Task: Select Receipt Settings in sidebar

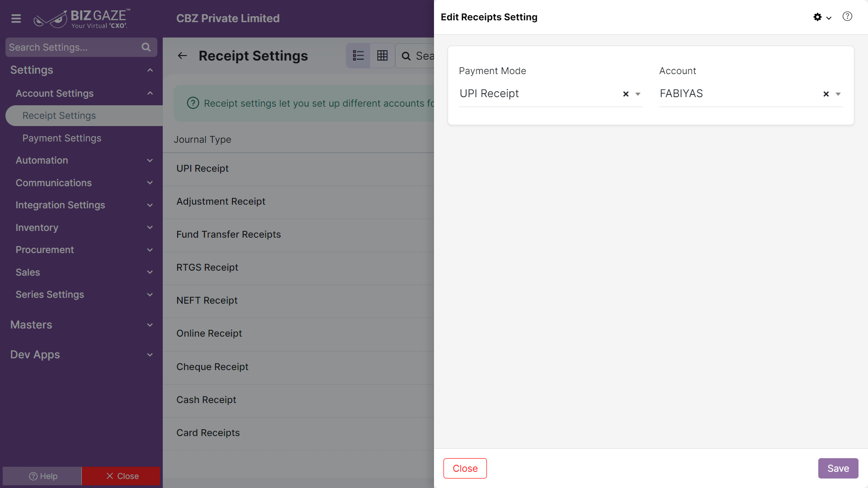Action: 84,116
